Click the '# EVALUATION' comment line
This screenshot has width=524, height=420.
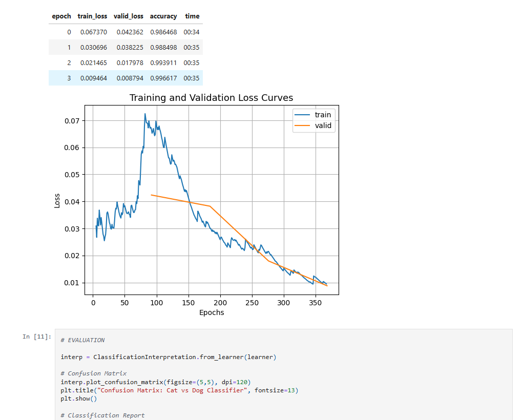[82, 340]
